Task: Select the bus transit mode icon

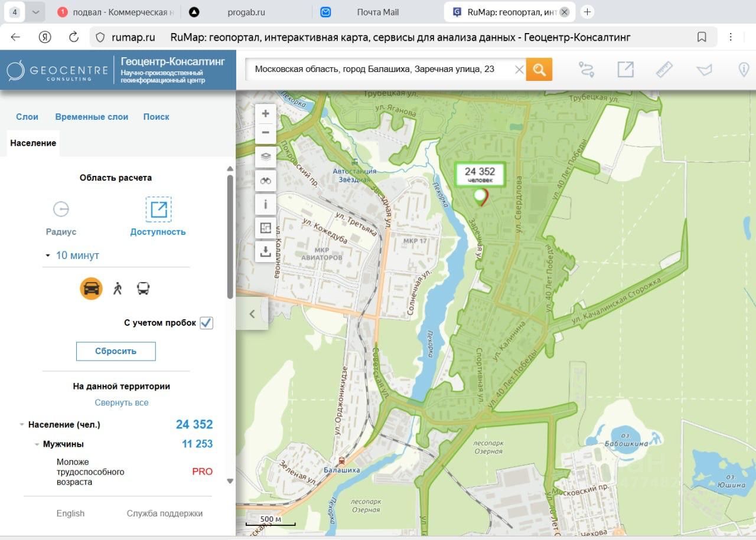Action: coord(143,289)
